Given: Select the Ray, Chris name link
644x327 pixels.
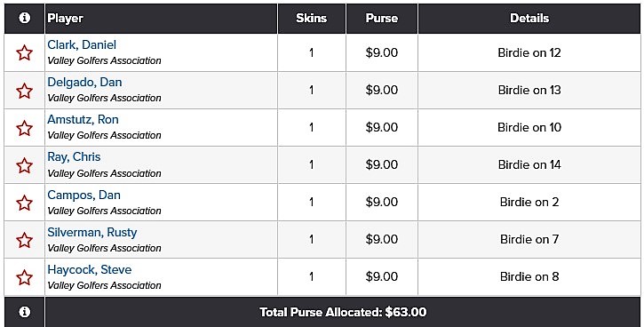Looking at the screenshot, I should (x=74, y=157).
